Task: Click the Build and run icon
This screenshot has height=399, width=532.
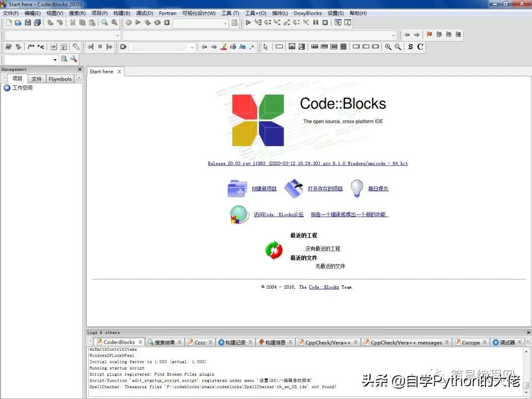Action: pos(148,22)
